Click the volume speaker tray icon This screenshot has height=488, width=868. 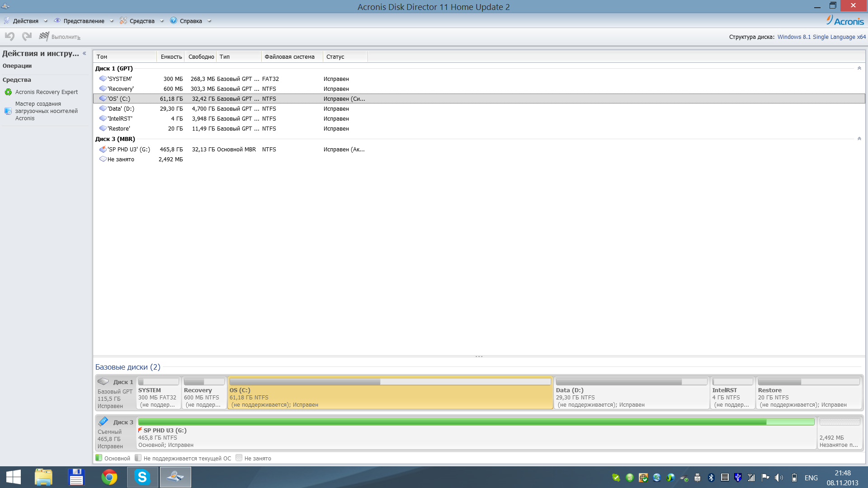pyautogui.click(x=778, y=478)
